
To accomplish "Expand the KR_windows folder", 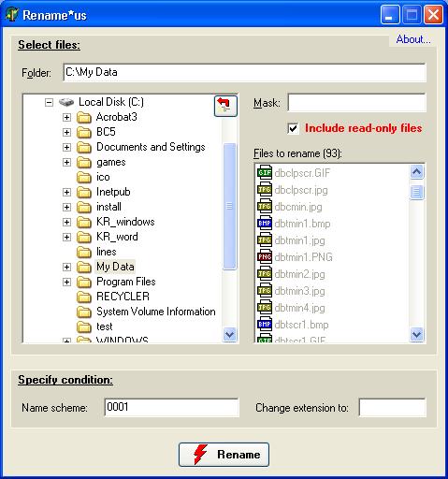I will pyautogui.click(x=66, y=222).
